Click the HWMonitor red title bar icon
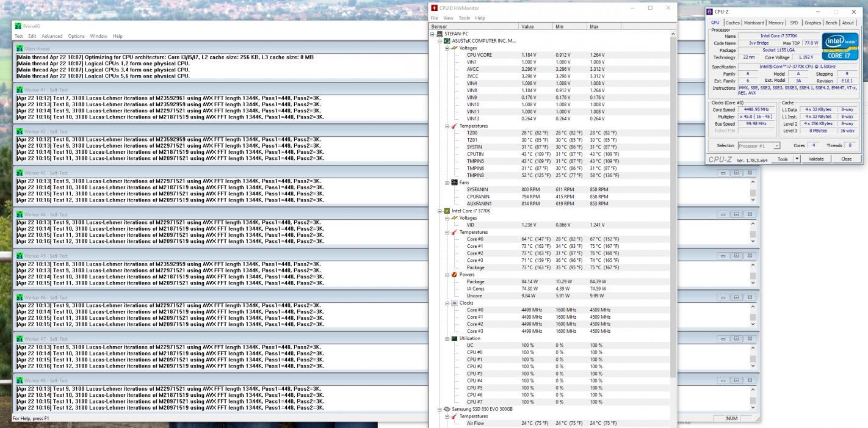 (435, 8)
